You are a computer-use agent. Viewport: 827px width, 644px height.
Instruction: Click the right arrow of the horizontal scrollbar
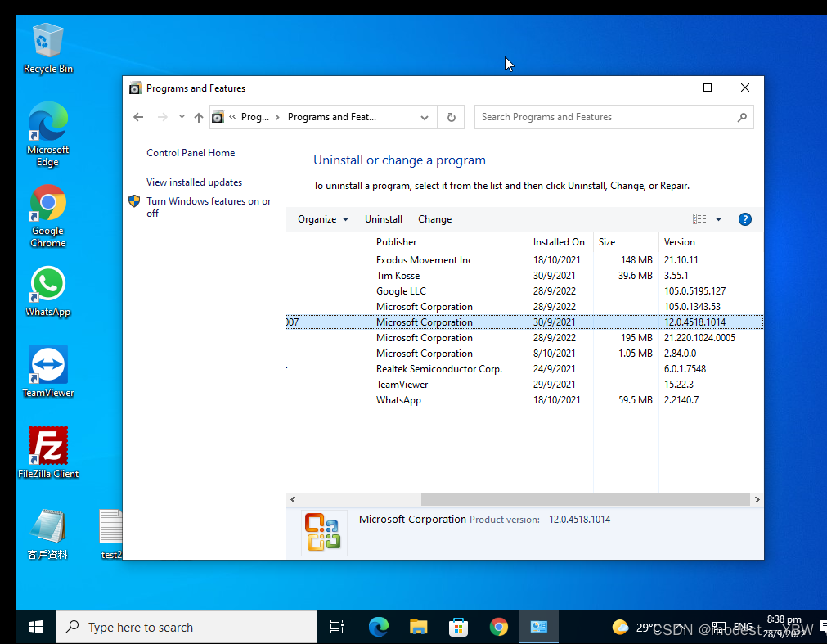[x=757, y=499]
